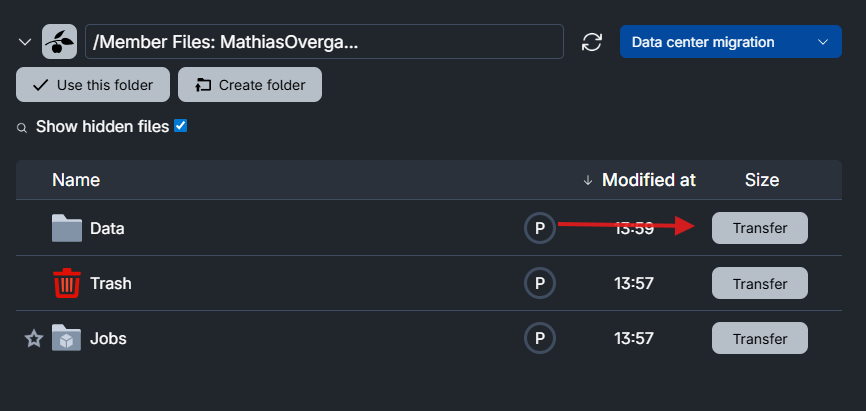Click the Data folder icon

(66, 228)
